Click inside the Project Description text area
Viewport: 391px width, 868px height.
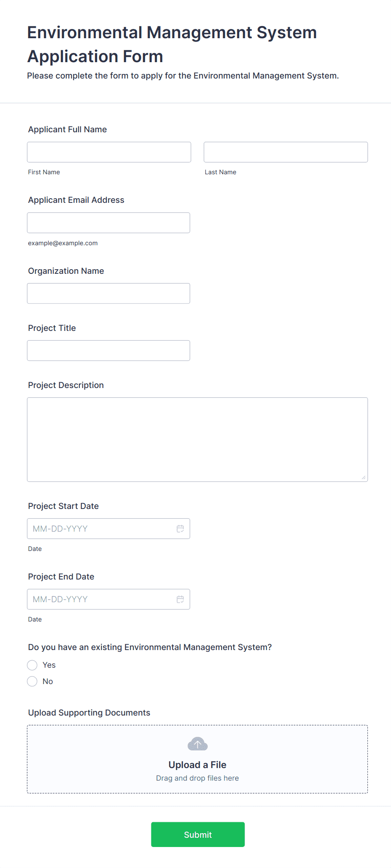click(197, 439)
